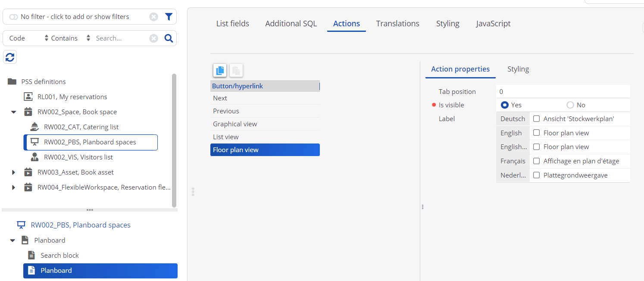Screen dimensions: 644x281
Task: Click the copy action icon above Button/hyperlink list
Action: (x=220, y=70)
